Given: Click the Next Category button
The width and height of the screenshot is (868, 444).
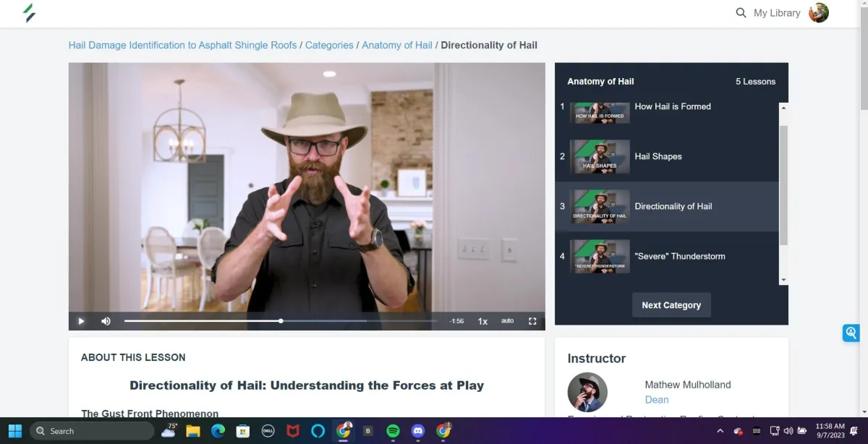Looking at the screenshot, I should pos(671,305).
